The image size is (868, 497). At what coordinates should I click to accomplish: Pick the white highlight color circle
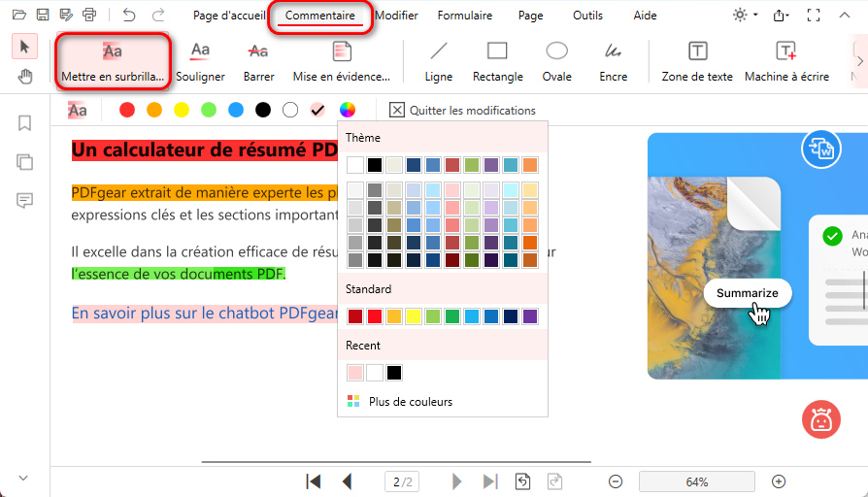290,110
